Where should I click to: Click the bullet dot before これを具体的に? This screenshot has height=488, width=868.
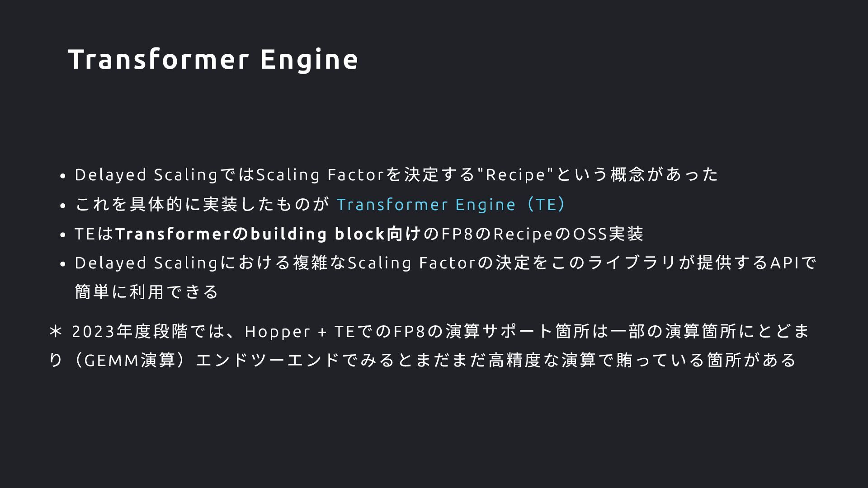click(x=63, y=206)
